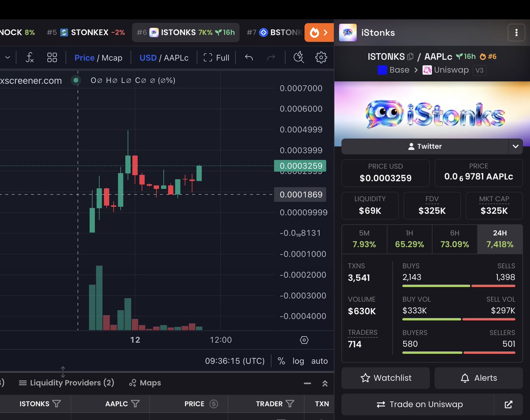The image size is (530, 420).
Task: Sort by the TXN column header
Action: point(322,404)
